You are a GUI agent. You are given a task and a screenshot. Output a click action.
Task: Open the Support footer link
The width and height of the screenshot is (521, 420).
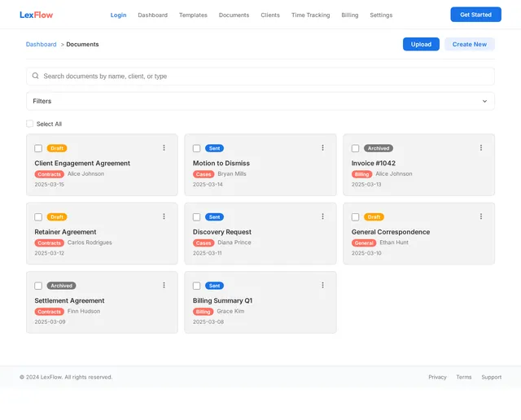click(492, 377)
